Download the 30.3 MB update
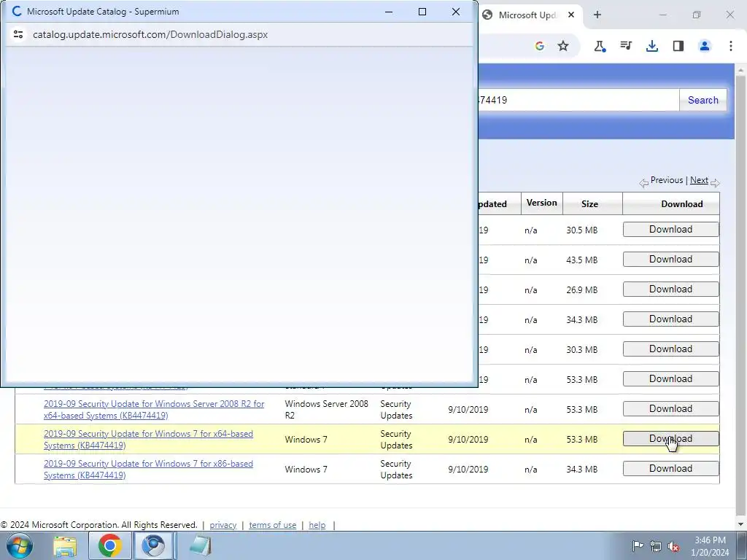Screen dimensions: 747x560 click(x=671, y=349)
